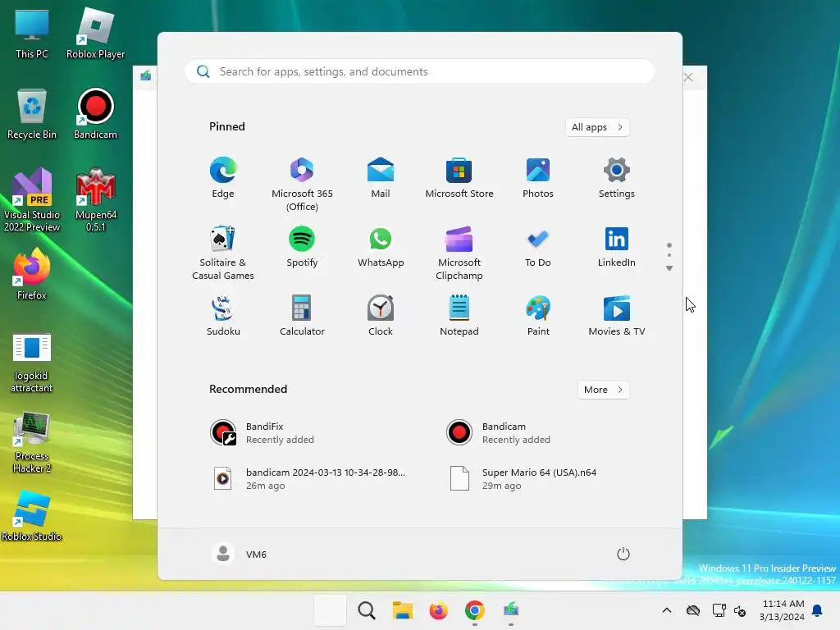Go to next pinned page arrow
Viewport: 840px width, 630px height.
tap(669, 268)
